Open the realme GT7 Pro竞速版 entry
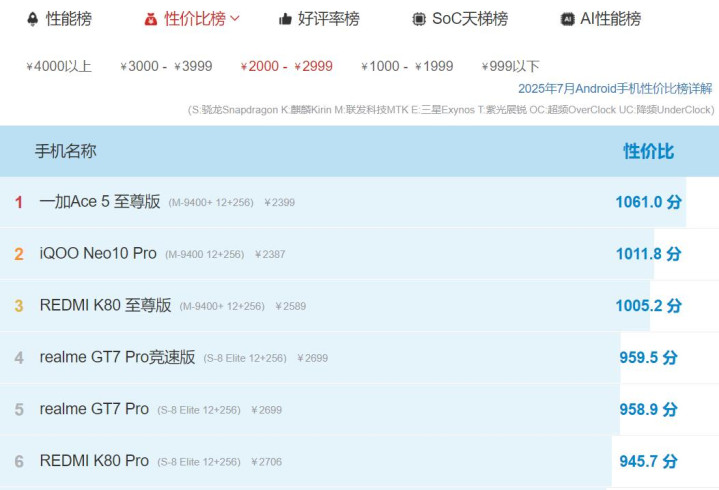Viewport: 719px width, 490px height. (117, 357)
